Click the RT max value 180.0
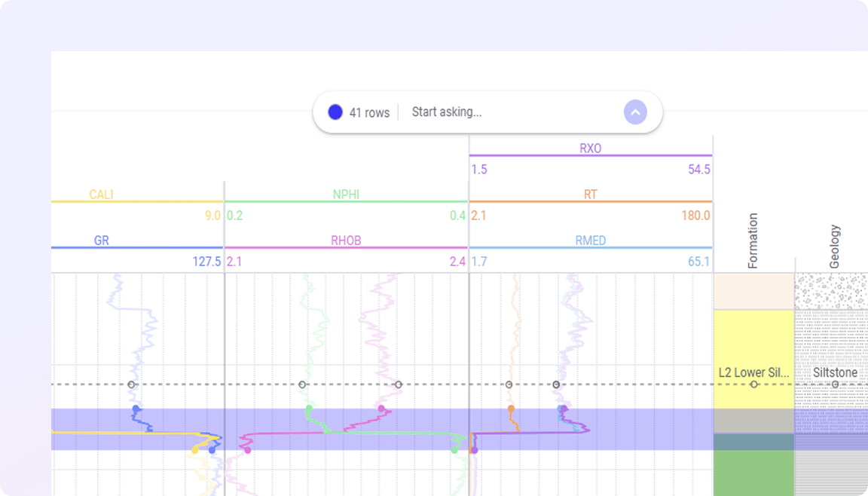This screenshot has height=496, width=868. pyautogui.click(x=695, y=216)
